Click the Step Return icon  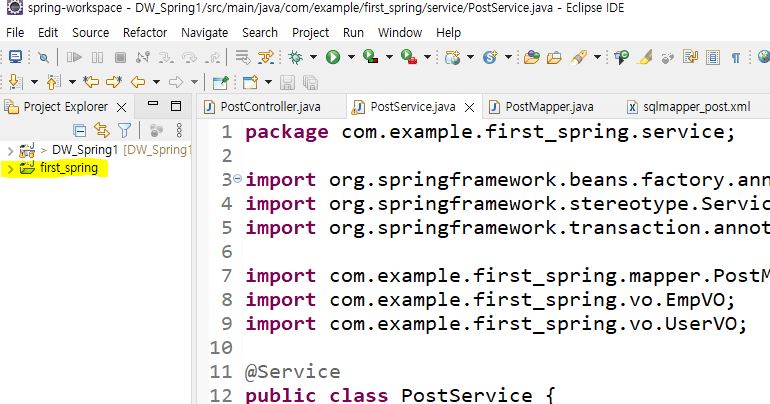[213, 57]
